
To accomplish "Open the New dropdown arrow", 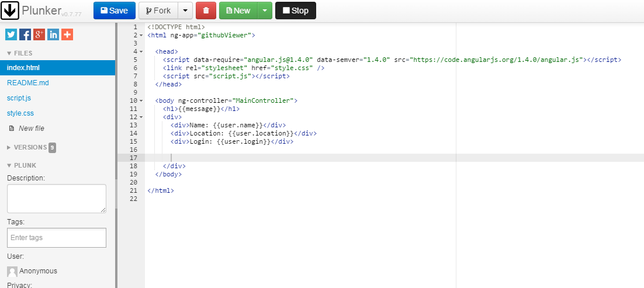I will tap(265, 11).
